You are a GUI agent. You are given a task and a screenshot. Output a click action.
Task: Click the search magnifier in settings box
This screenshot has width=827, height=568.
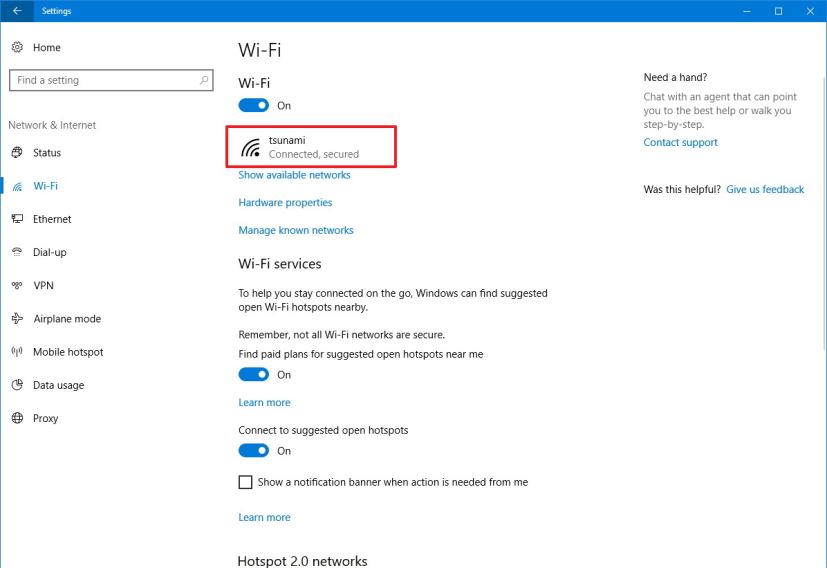(204, 80)
